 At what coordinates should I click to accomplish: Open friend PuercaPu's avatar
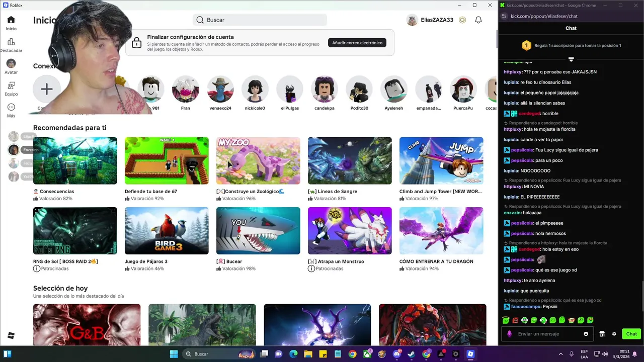(x=463, y=89)
